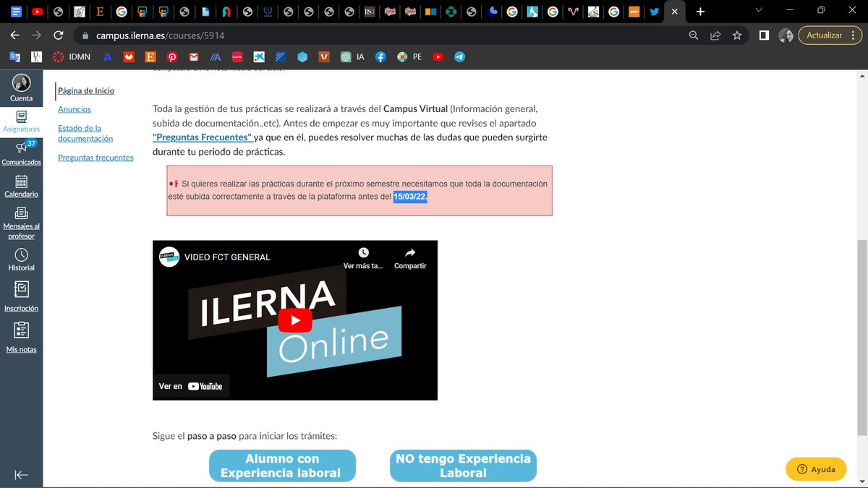Viewport: 868px width, 488px height.
Task: Open the Ayuda help button
Action: point(815,469)
